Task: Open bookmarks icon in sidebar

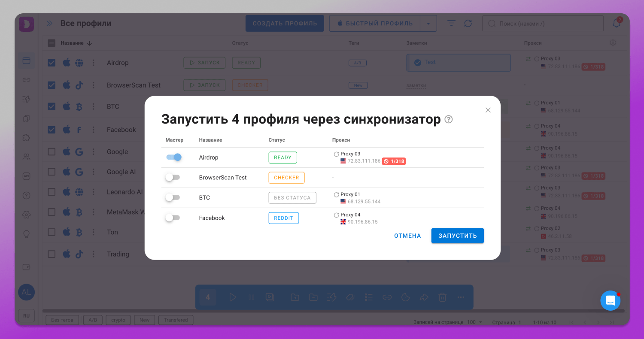Action: tap(26, 118)
